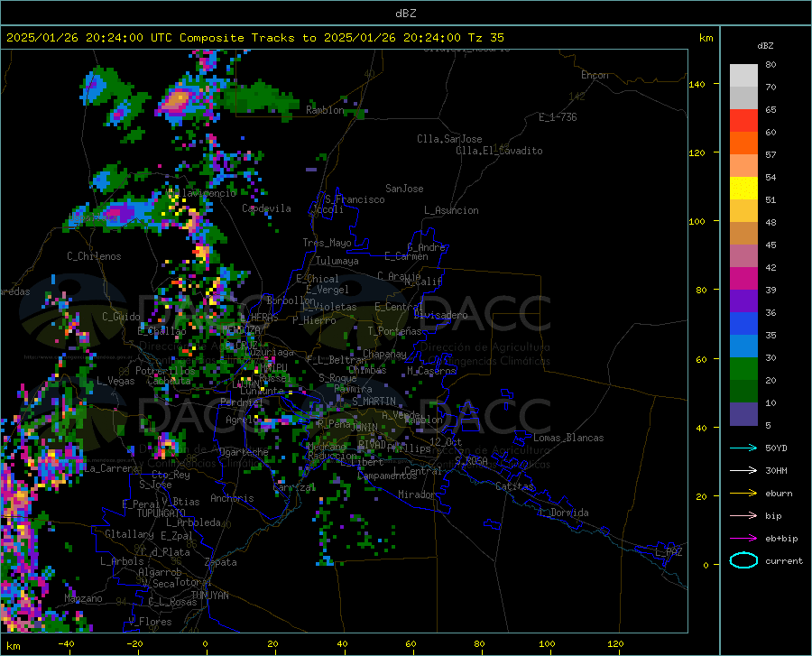The height and width of the screenshot is (656, 812).
Task: Select the purple 36-39 dBZ swatch
Action: tap(743, 301)
